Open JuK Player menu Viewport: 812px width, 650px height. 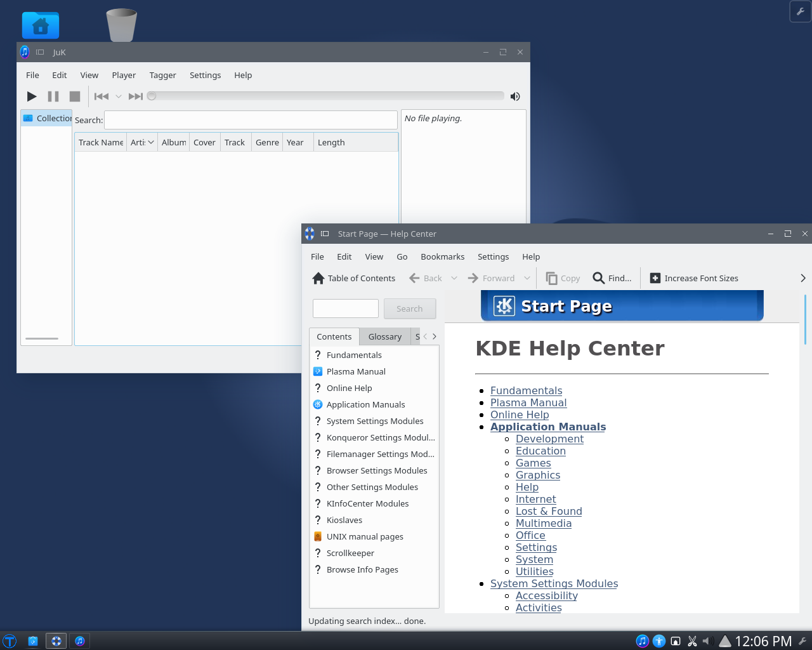124,75
